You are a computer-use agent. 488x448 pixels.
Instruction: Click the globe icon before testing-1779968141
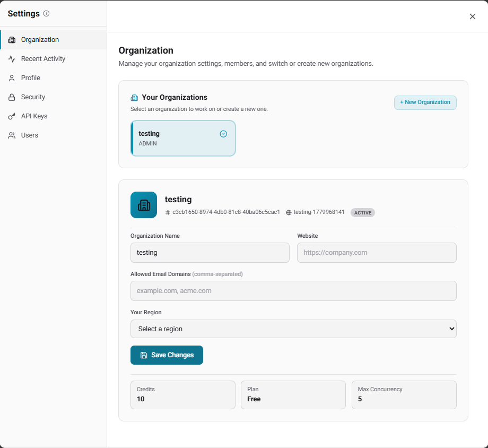(x=289, y=212)
